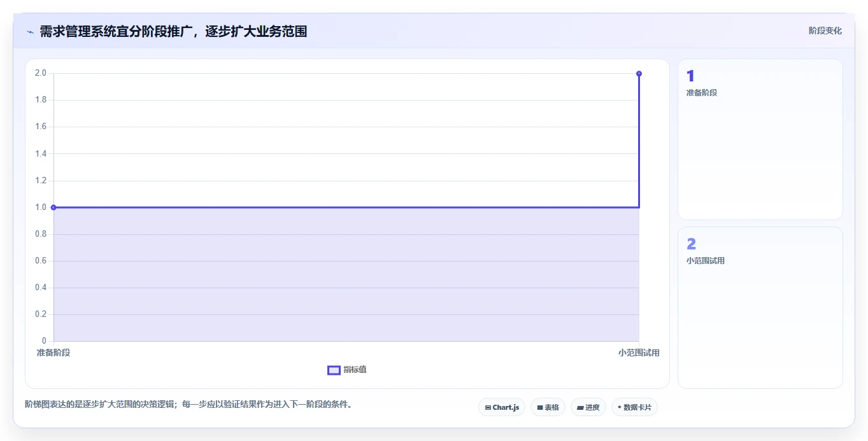Click the y-axis tick 1.6
Viewport: 868px width, 441px height.
pos(41,127)
